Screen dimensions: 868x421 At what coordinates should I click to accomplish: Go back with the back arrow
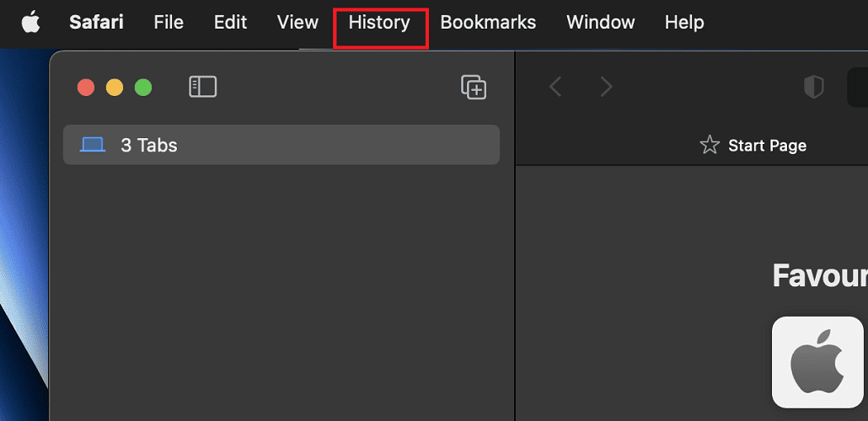coord(555,87)
